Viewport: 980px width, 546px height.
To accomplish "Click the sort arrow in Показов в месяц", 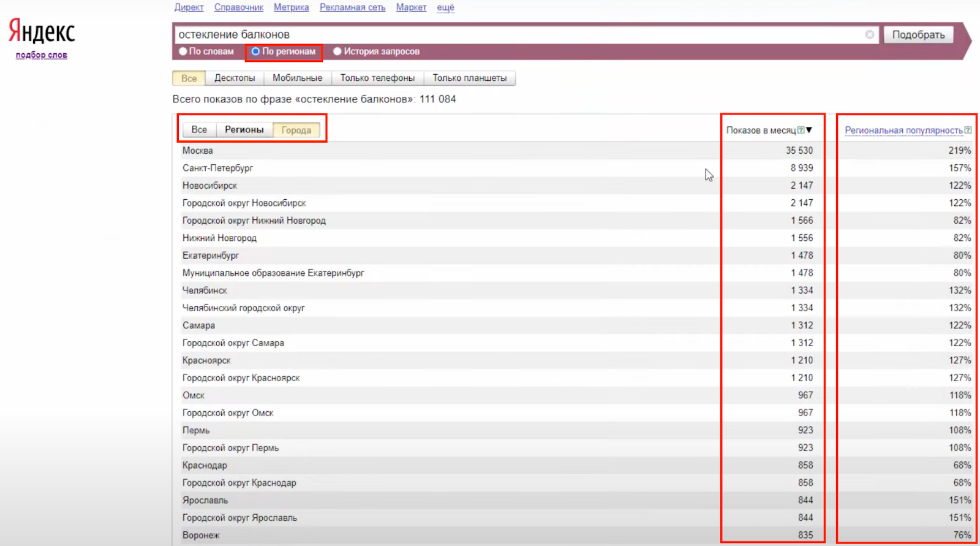I will click(809, 130).
